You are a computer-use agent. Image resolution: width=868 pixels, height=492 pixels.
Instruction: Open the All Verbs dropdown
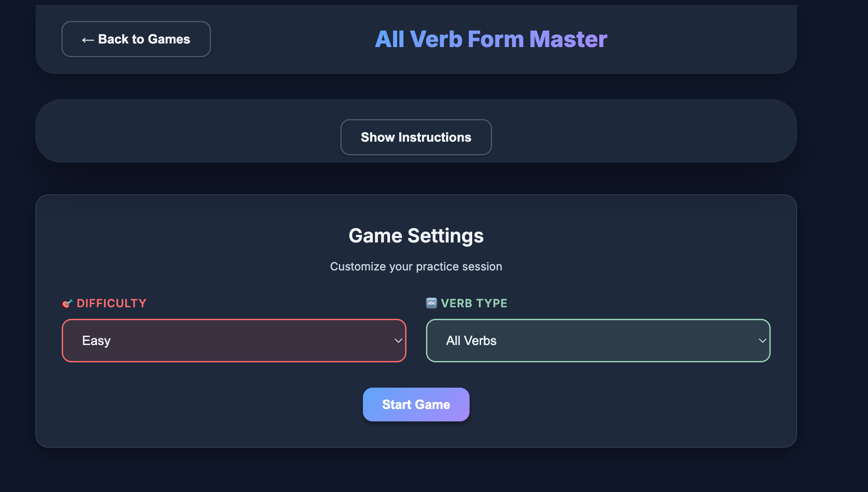click(598, 341)
